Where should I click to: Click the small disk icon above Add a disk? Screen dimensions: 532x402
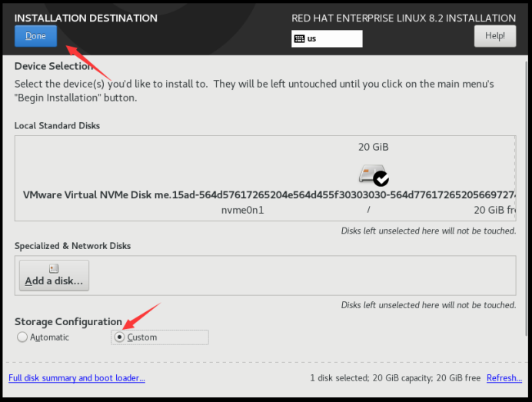pyautogui.click(x=54, y=268)
